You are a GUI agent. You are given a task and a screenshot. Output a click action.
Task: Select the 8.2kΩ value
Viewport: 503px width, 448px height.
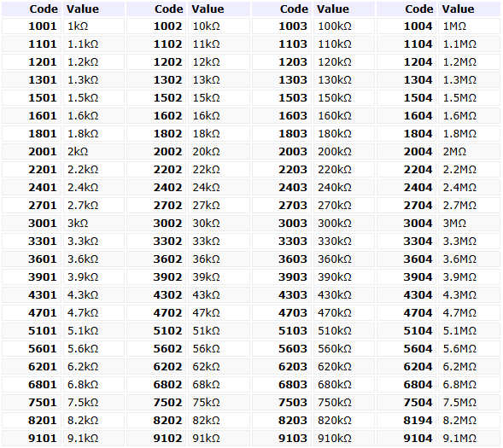click(x=94, y=421)
